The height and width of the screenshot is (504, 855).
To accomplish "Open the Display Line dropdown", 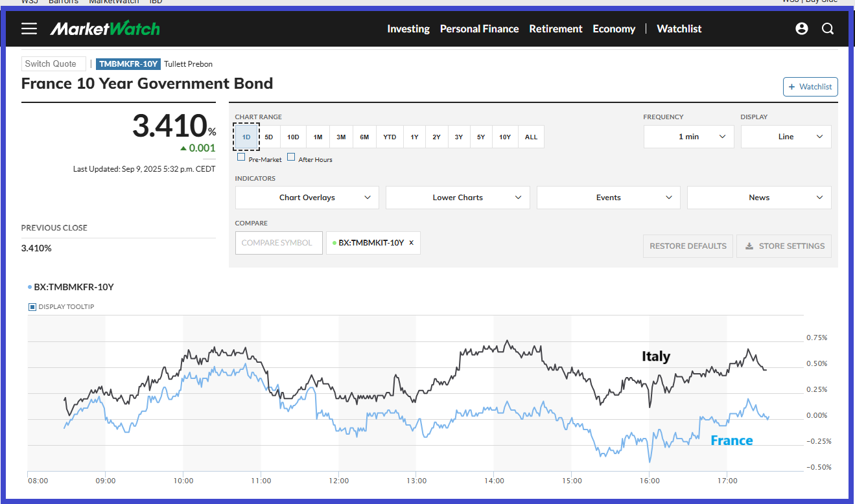I will (786, 137).
